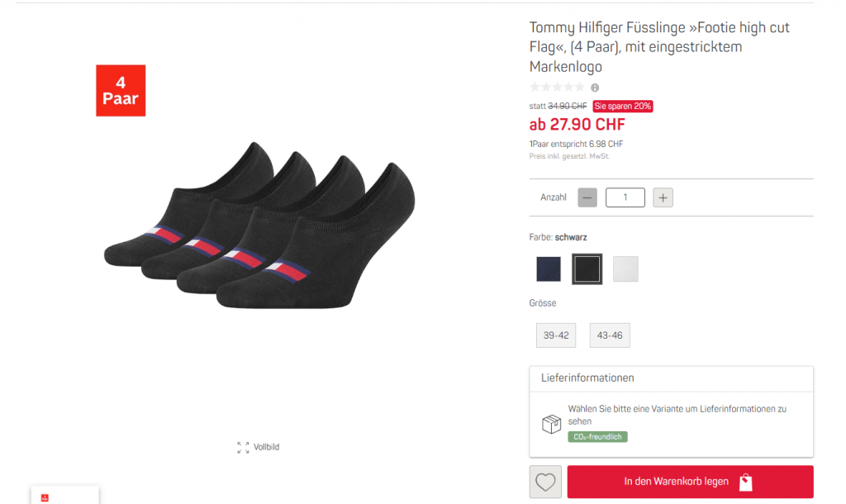Click the delivery package box icon
Viewport: 846px width, 504px height.
click(x=551, y=424)
